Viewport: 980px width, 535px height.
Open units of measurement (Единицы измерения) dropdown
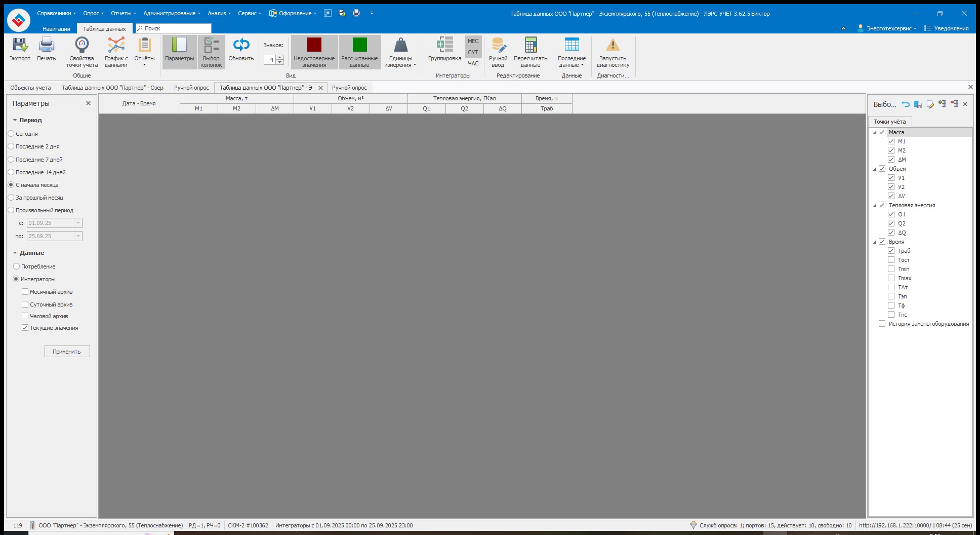tap(400, 51)
